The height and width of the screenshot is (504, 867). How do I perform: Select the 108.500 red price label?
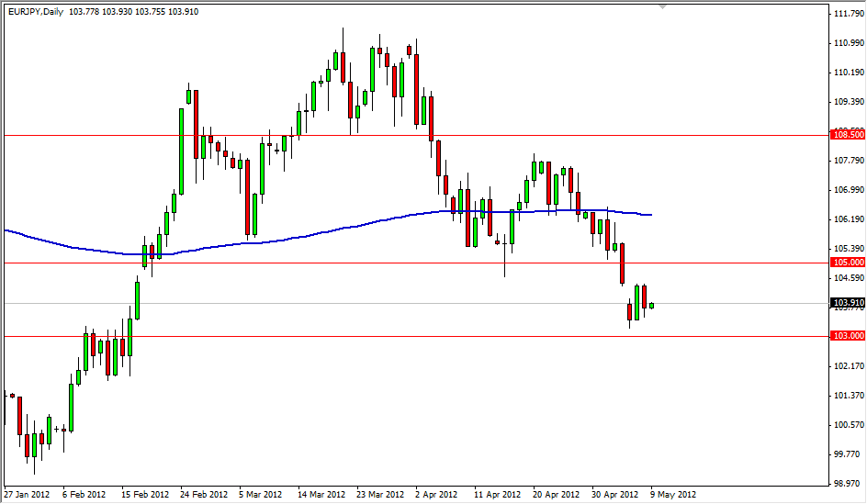pos(846,135)
